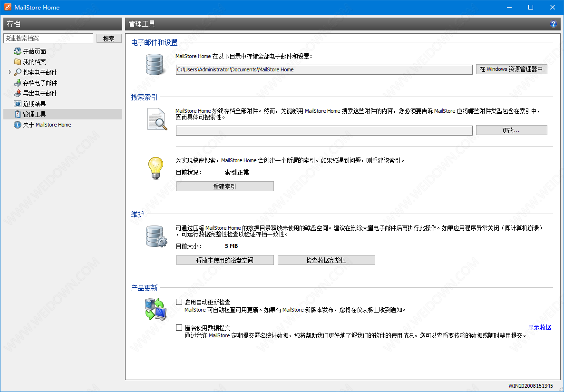Click the Archive Email (存档电子邮件) icon
The width and height of the screenshot is (564, 392).
click(x=17, y=83)
